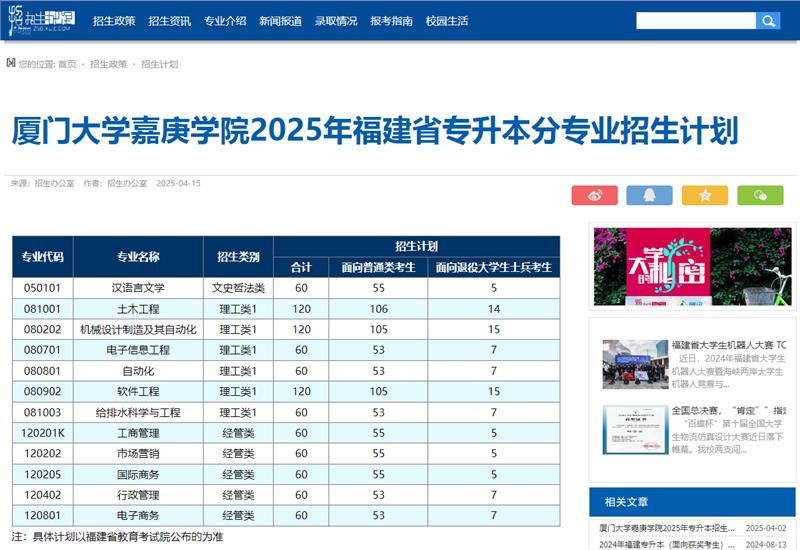Image resolution: width=800 pixels, height=550 pixels.
Task: Select code 050101 cell
Action: (43, 288)
